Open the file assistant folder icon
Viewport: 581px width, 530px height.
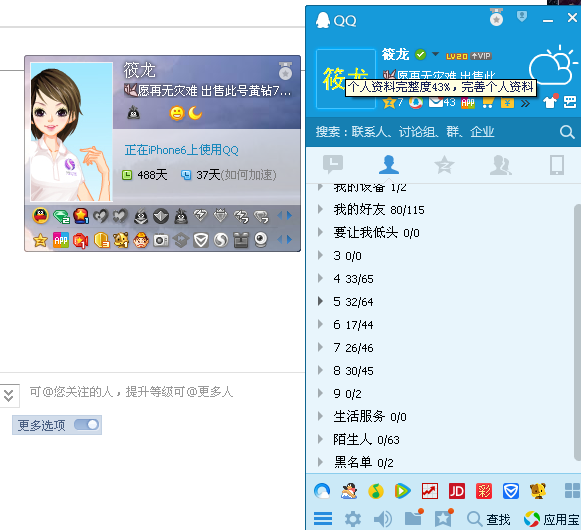[x=414, y=518]
